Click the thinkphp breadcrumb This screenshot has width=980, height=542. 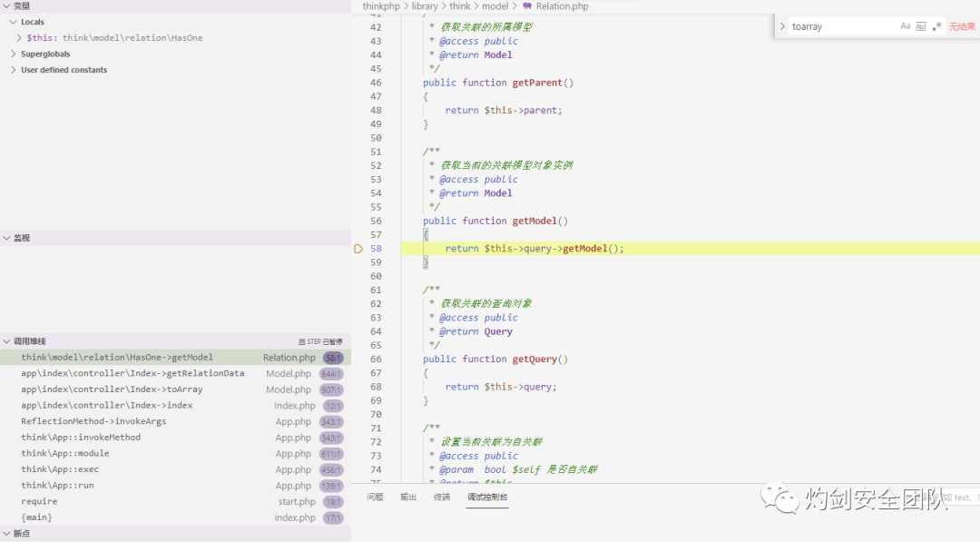[x=381, y=6]
